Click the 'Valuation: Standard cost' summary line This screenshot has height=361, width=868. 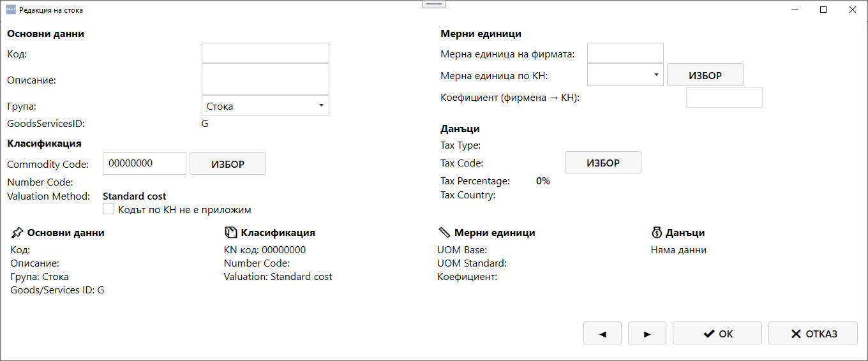278,277
